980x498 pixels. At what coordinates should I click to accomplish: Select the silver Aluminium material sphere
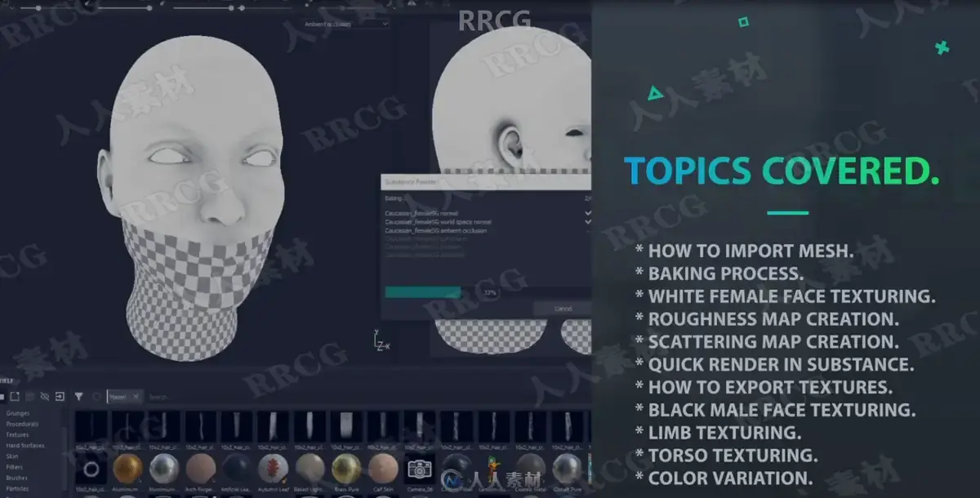tap(163, 469)
